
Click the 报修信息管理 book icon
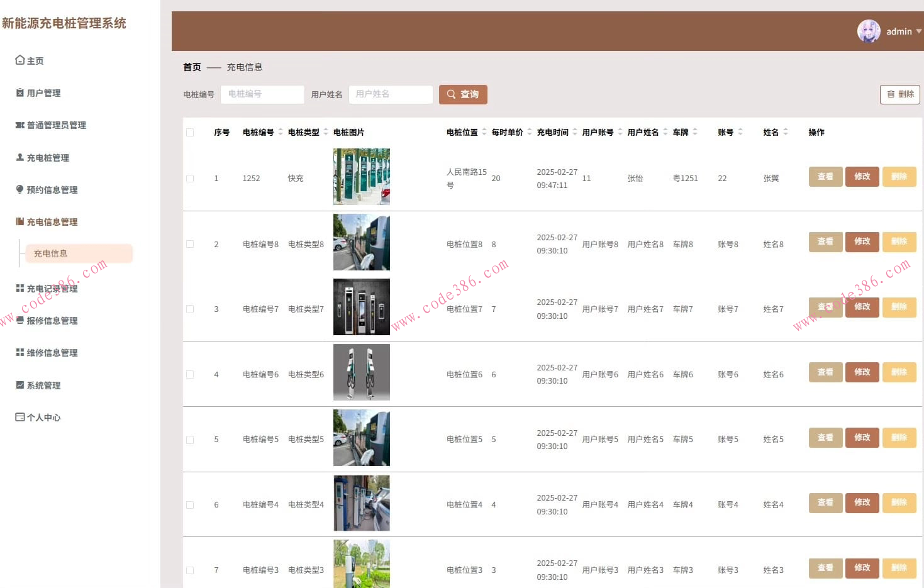(19, 320)
